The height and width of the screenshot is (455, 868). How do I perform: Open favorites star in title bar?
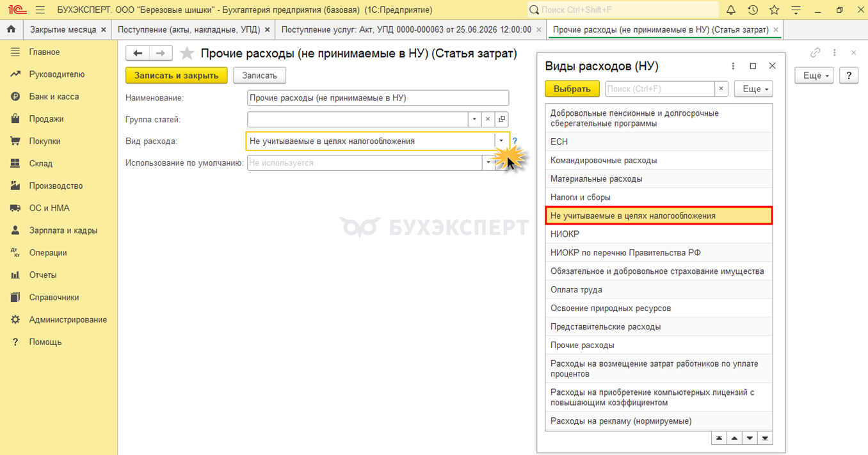pyautogui.click(x=775, y=10)
